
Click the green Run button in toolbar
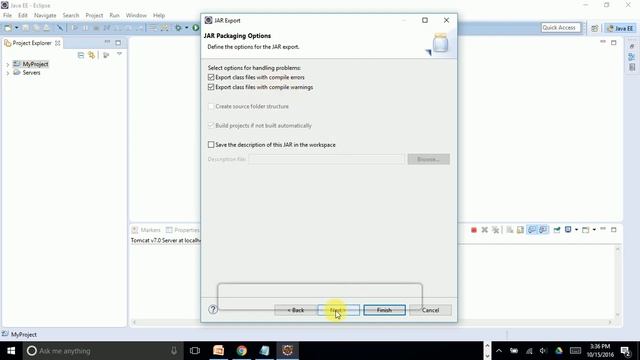[x=196, y=28]
